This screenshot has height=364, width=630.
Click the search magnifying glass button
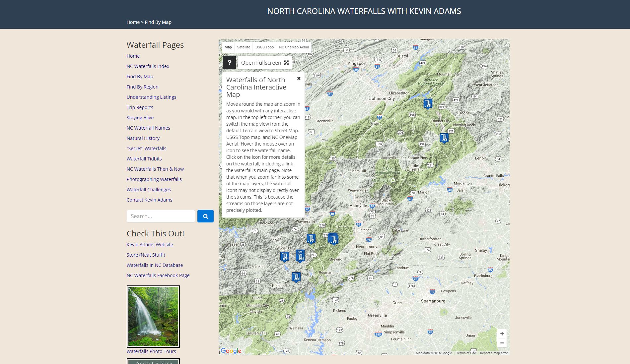205,216
